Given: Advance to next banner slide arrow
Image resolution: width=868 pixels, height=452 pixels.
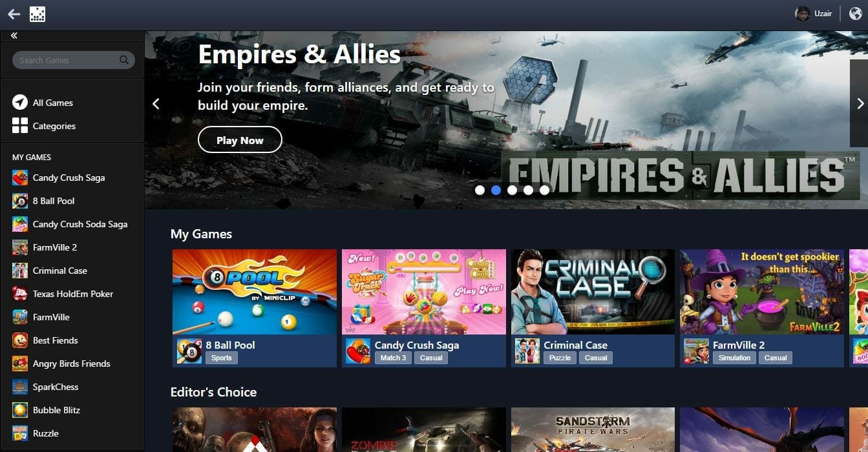Looking at the screenshot, I should pos(860,103).
